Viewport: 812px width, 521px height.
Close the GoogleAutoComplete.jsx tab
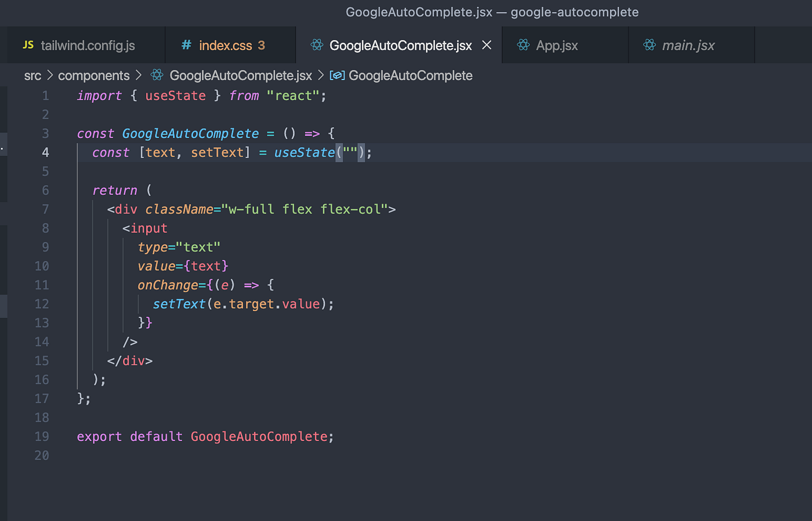click(x=486, y=45)
